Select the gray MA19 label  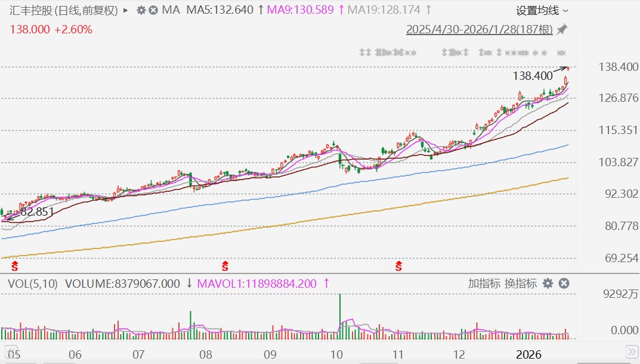point(384,10)
